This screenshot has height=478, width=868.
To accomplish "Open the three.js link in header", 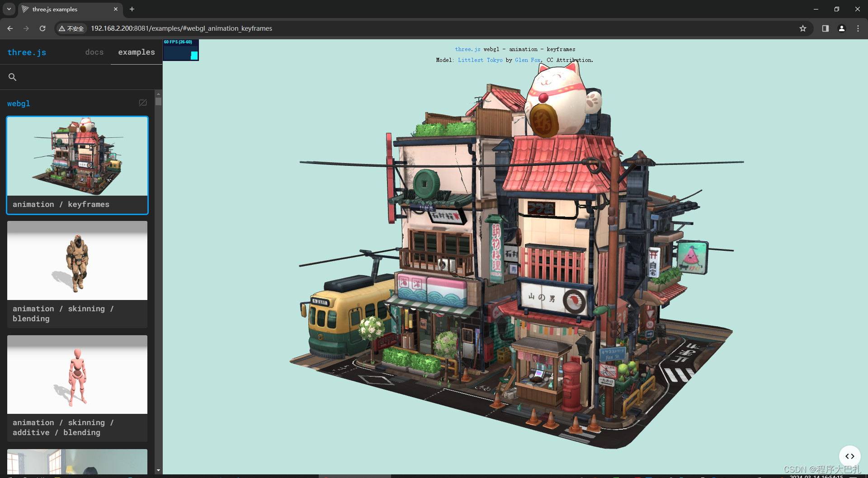I will click(x=467, y=49).
